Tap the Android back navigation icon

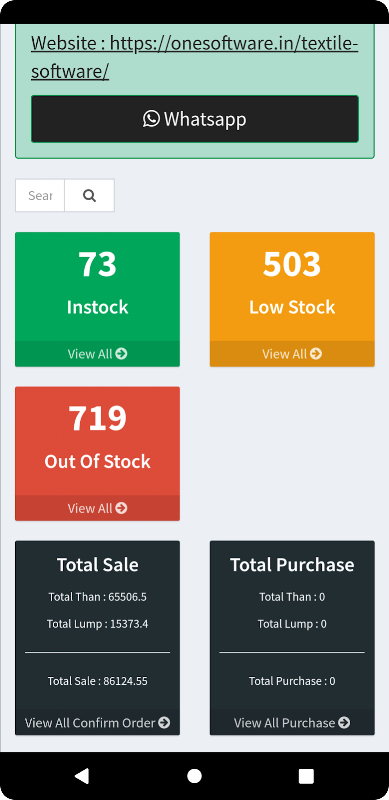tap(82, 776)
